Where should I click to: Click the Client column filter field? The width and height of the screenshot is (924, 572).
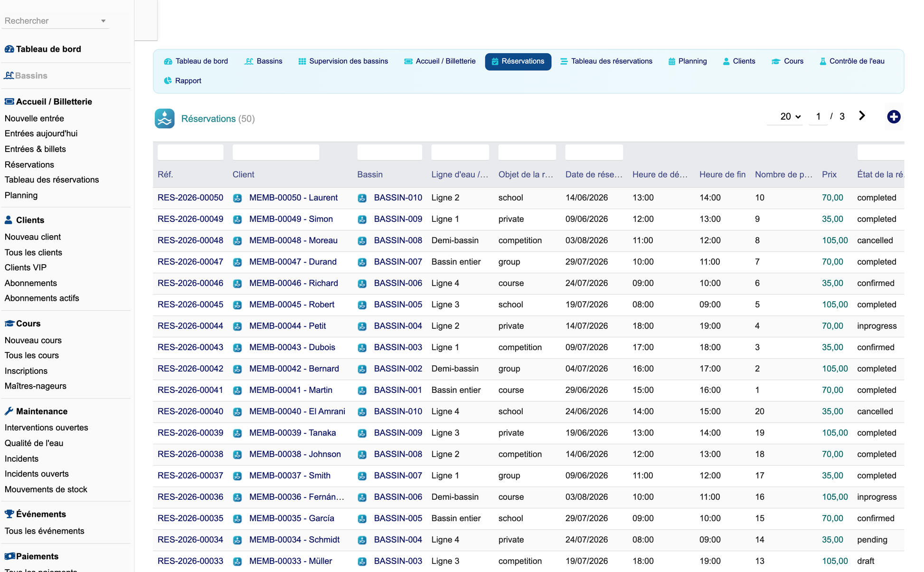tap(276, 152)
